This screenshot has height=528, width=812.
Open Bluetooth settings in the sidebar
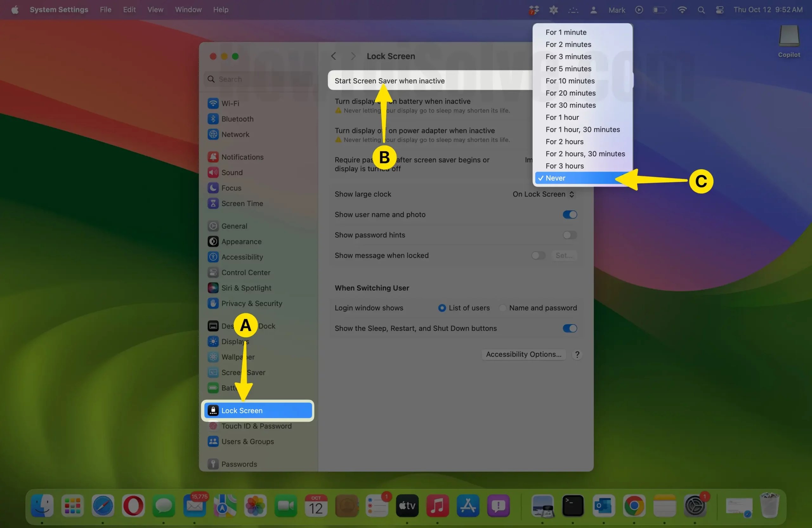click(238, 119)
